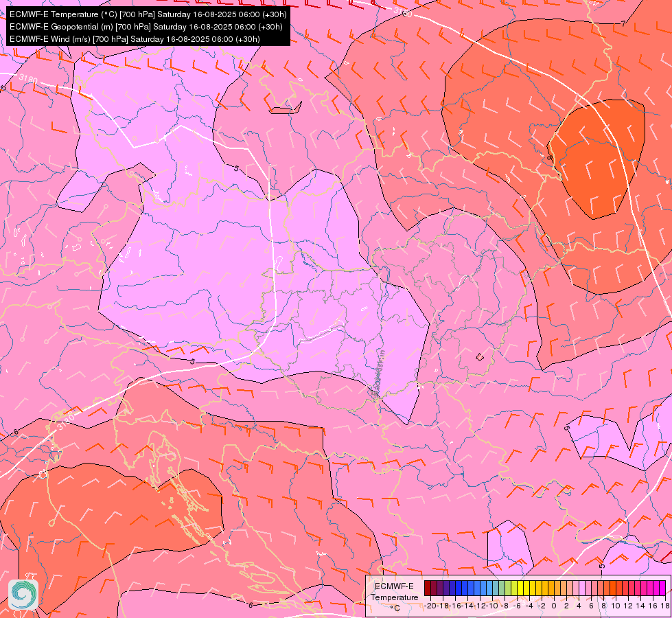Click the legend value -18
Screen dimensions: 672x618
click(x=443, y=606)
